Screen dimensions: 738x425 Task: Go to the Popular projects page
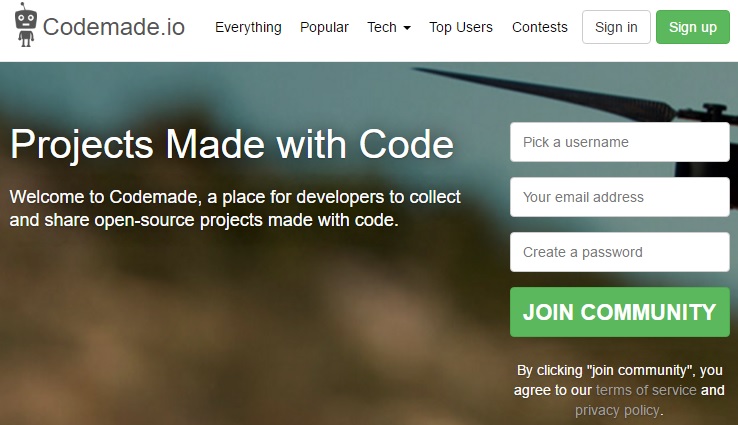pos(324,27)
